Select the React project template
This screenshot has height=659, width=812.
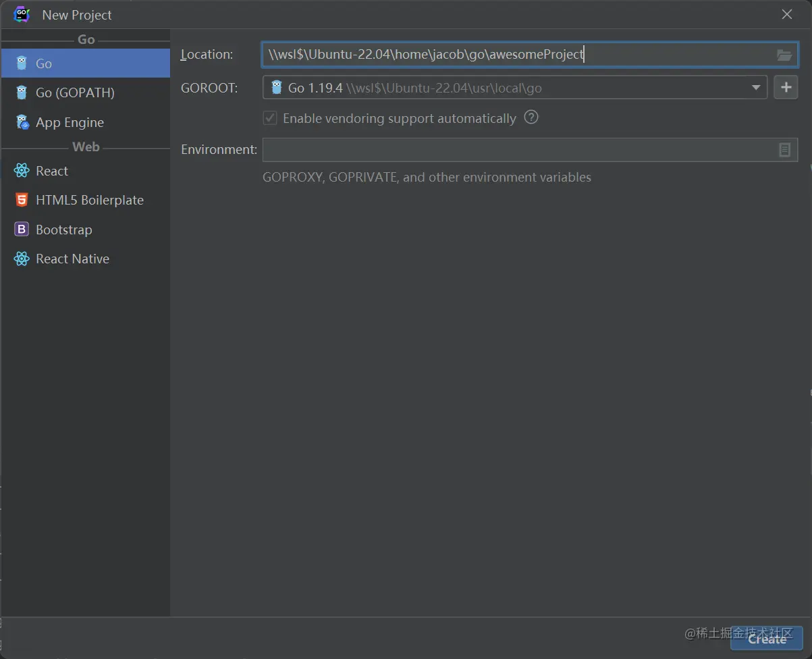85,171
